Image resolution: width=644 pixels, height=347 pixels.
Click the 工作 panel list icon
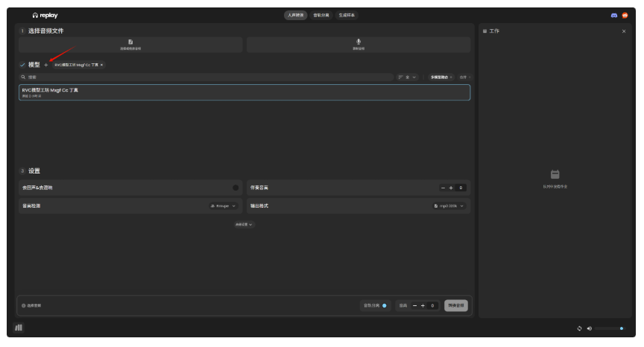pos(484,31)
